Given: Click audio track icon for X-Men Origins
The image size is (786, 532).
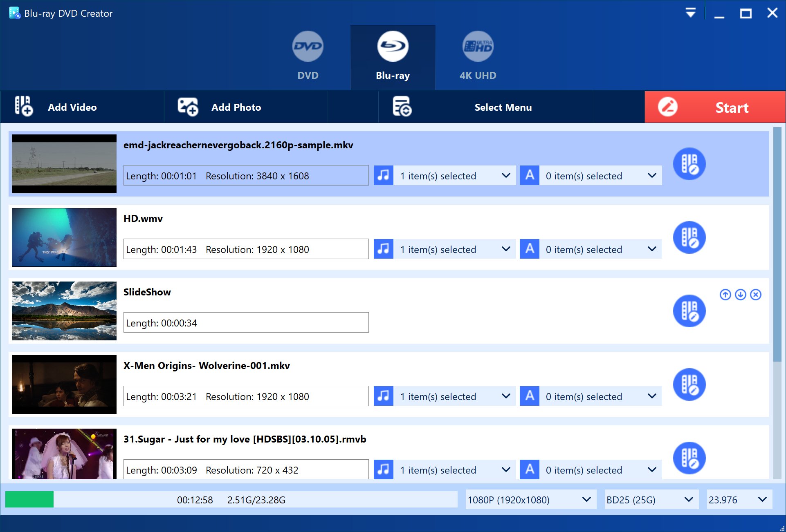Looking at the screenshot, I should 384,396.
